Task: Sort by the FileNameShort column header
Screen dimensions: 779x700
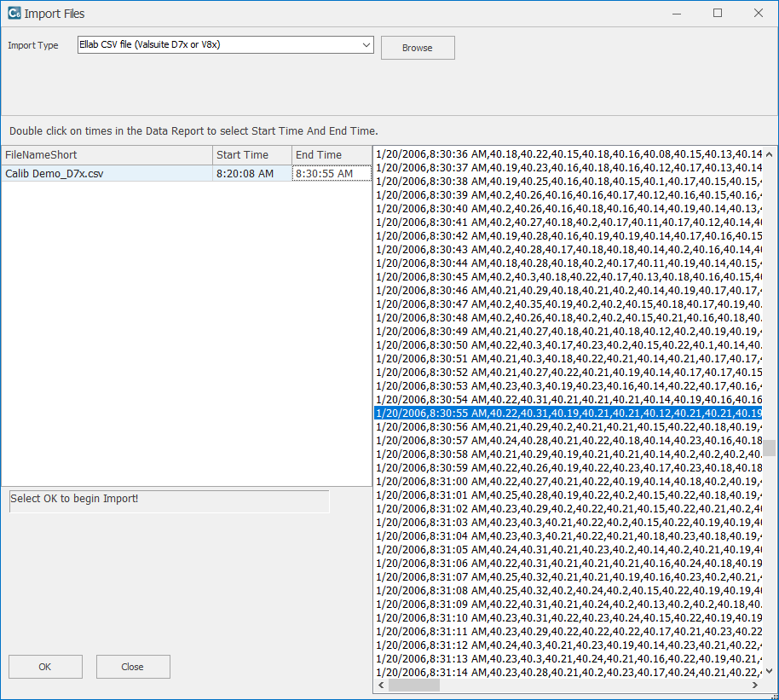Action: [x=107, y=155]
